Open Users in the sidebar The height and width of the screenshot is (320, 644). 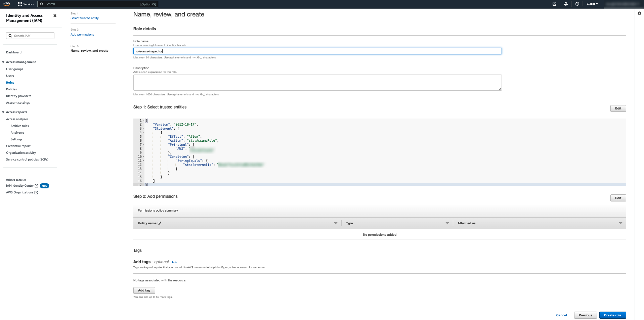click(10, 76)
